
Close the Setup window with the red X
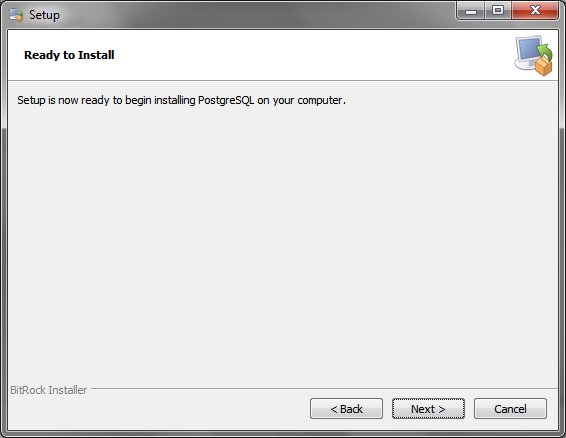point(535,11)
